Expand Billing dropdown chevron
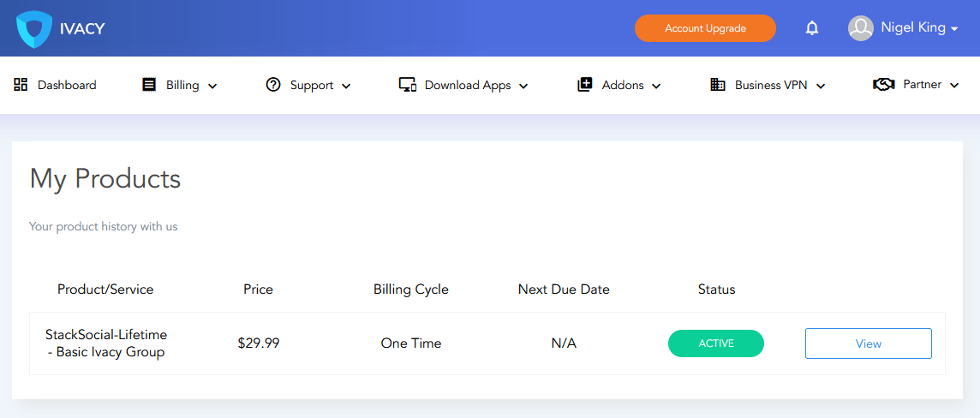Screen dimensions: 980x418 212,87
